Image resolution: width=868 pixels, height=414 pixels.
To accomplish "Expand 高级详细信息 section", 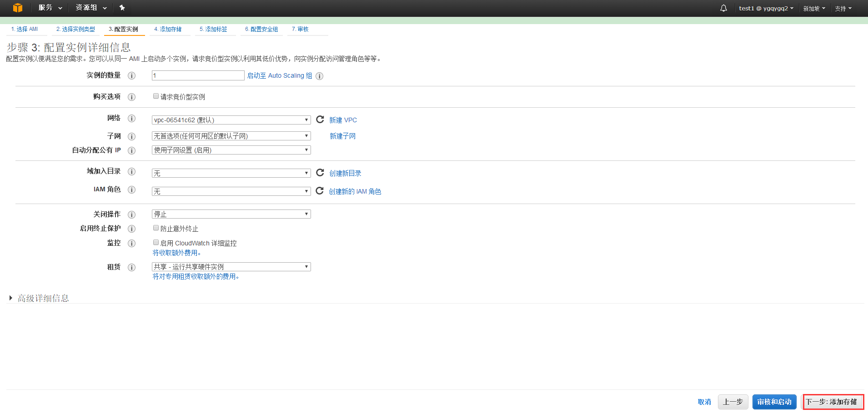I will (39, 298).
